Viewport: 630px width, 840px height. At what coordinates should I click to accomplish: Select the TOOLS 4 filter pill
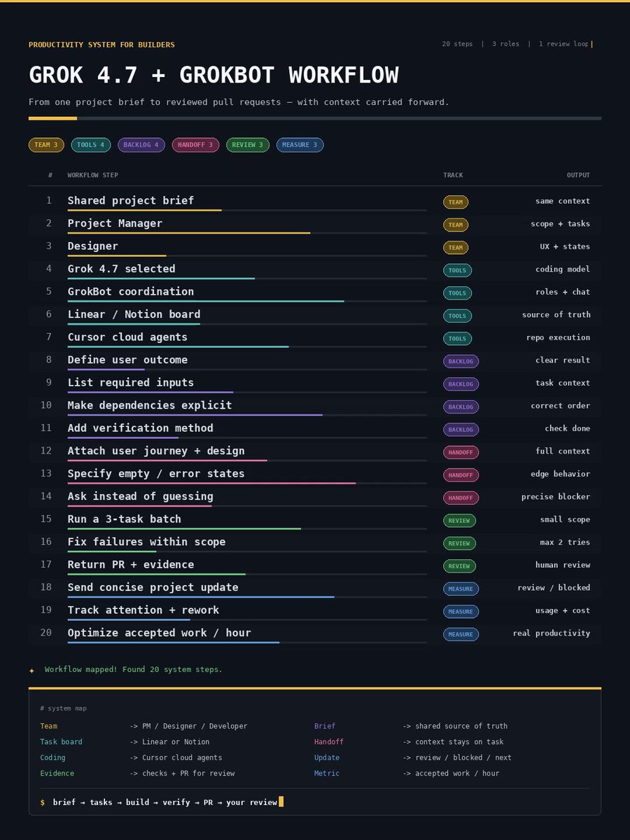click(x=90, y=145)
